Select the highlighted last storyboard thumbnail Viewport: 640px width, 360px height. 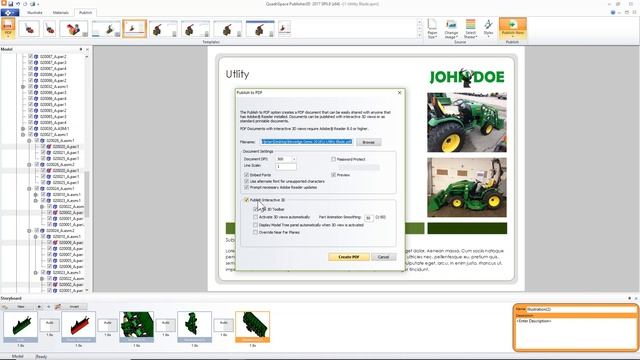[x=253, y=327]
